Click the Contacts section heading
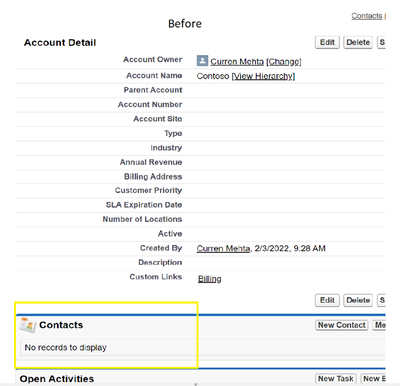 click(x=61, y=325)
